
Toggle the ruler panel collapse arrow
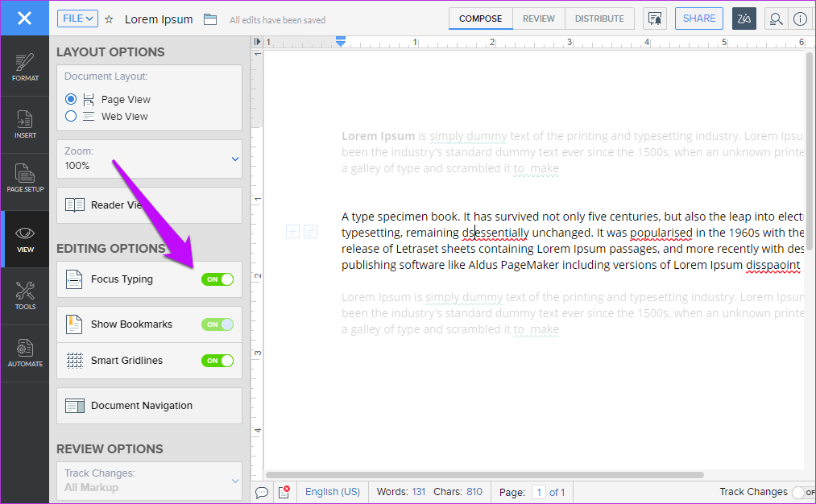tap(257, 42)
